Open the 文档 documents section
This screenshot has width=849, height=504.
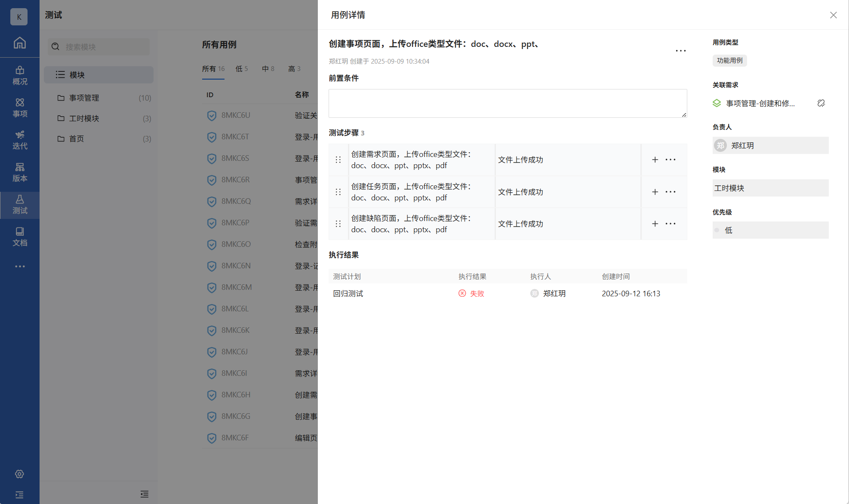[20, 237]
